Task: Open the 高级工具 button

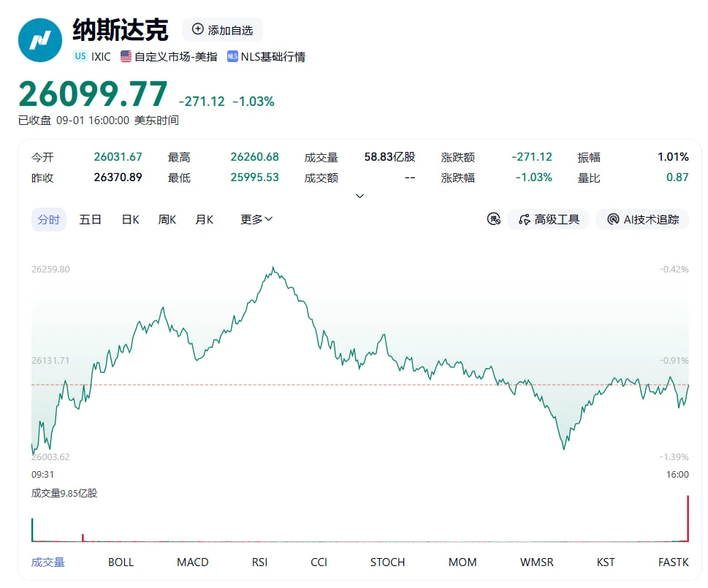Action: 549,219
